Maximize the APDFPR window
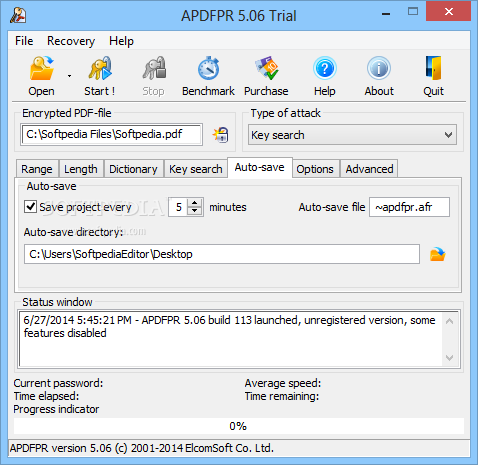 [x=413, y=12]
